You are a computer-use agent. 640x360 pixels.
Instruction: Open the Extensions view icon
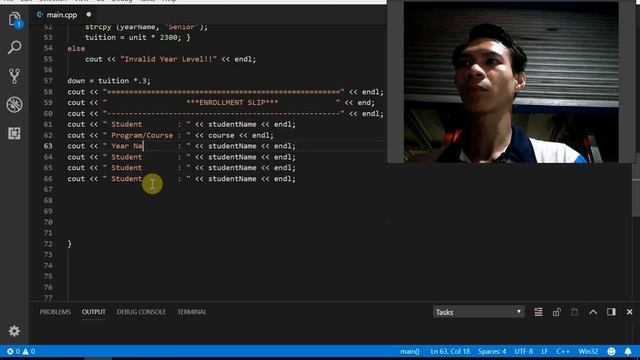point(15,133)
